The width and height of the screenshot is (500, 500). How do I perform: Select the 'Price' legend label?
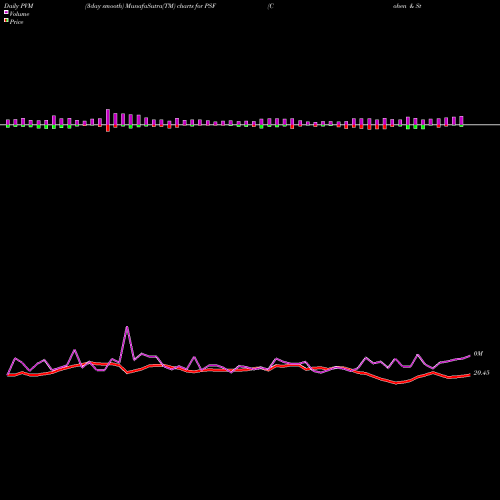click(x=16, y=22)
